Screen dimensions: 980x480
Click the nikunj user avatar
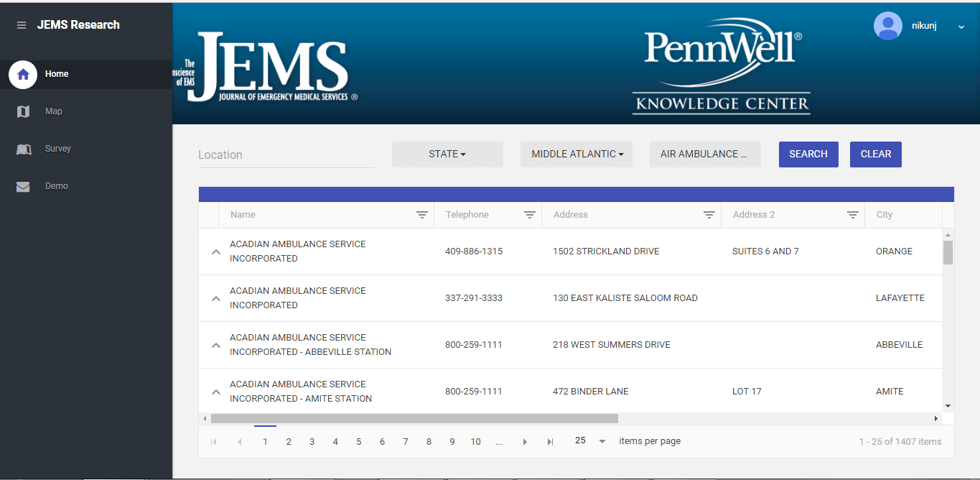click(888, 26)
